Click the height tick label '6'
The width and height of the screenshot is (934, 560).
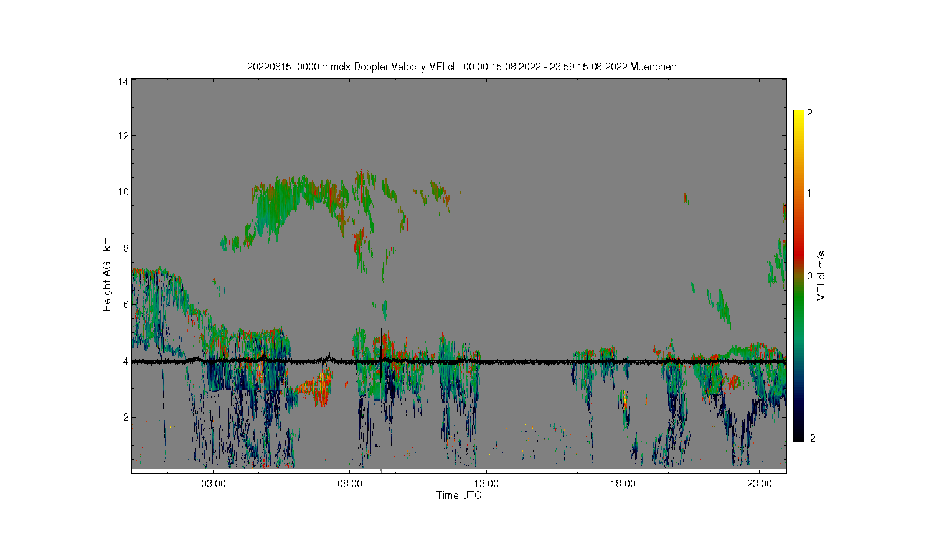[126, 304]
